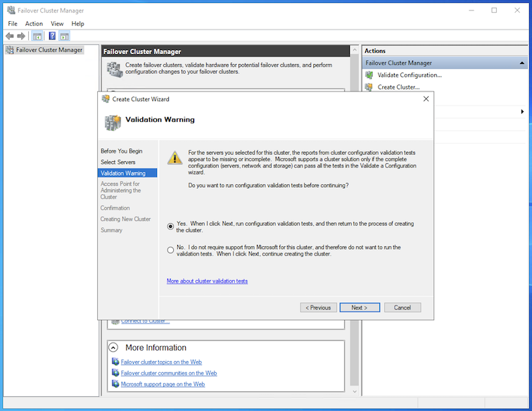The height and width of the screenshot is (411, 532).
Task: Click the Creating New Cluster wizard step
Action: (x=125, y=220)
